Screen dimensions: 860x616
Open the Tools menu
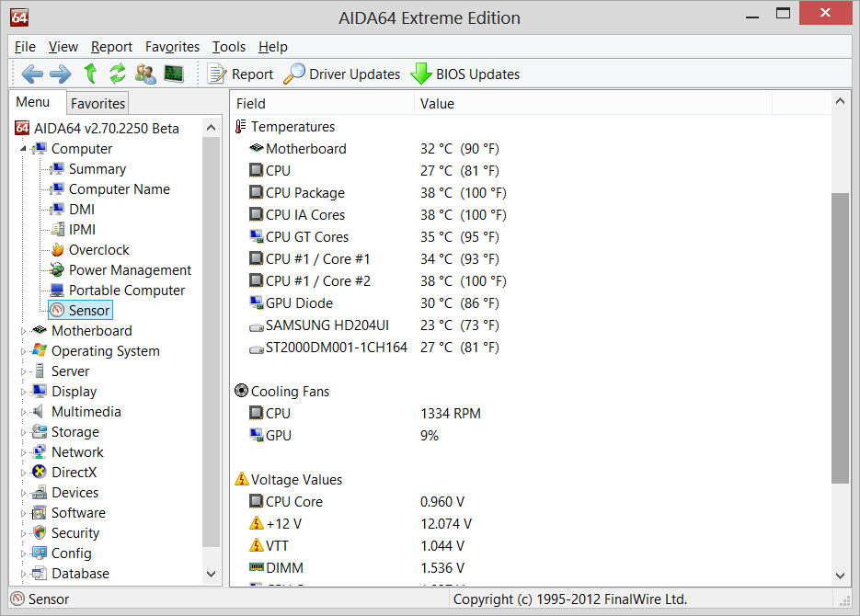(228, 47)
